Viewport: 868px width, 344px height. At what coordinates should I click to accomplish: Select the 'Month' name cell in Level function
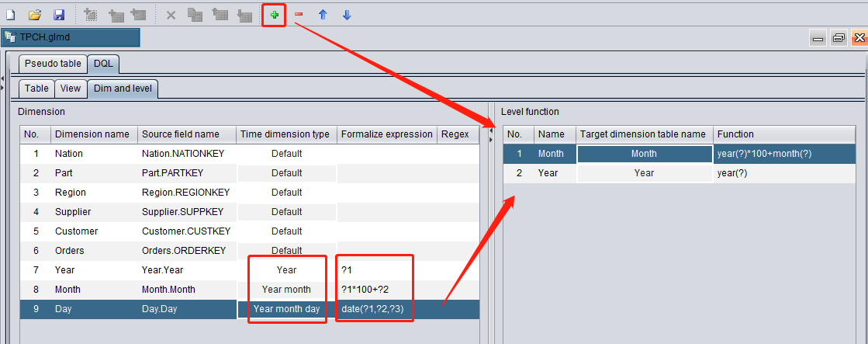tap(555, 154)
